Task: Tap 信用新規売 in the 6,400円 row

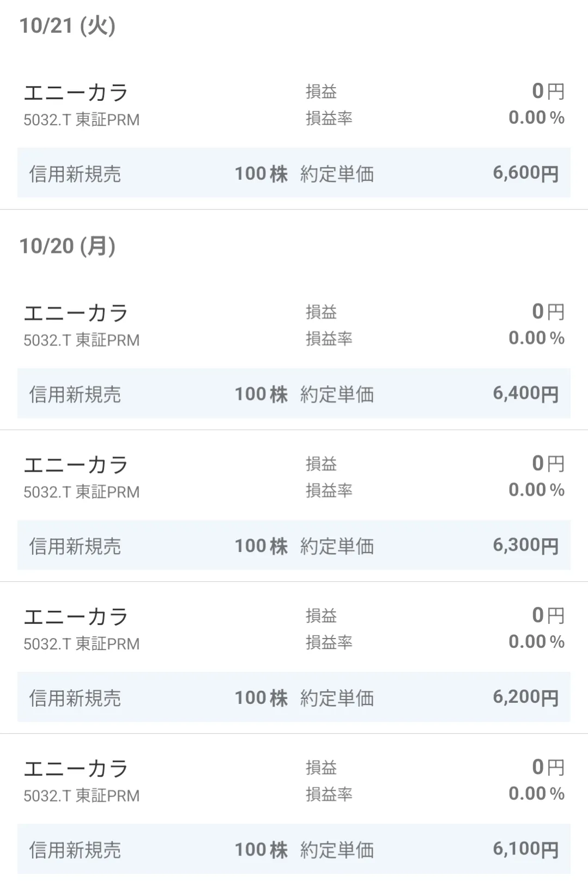Action: 75,394
